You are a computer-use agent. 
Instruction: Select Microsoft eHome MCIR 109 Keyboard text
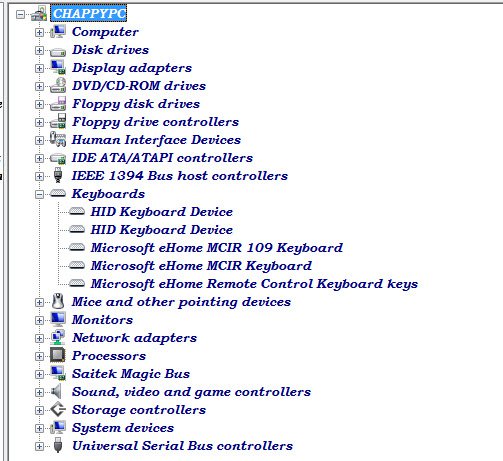point(217,248)
